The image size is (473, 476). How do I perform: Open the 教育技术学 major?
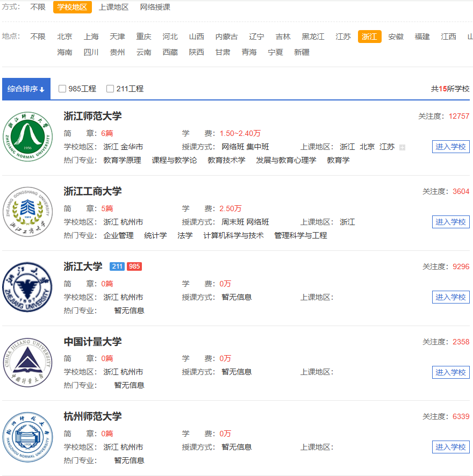(x=227, y=160)
